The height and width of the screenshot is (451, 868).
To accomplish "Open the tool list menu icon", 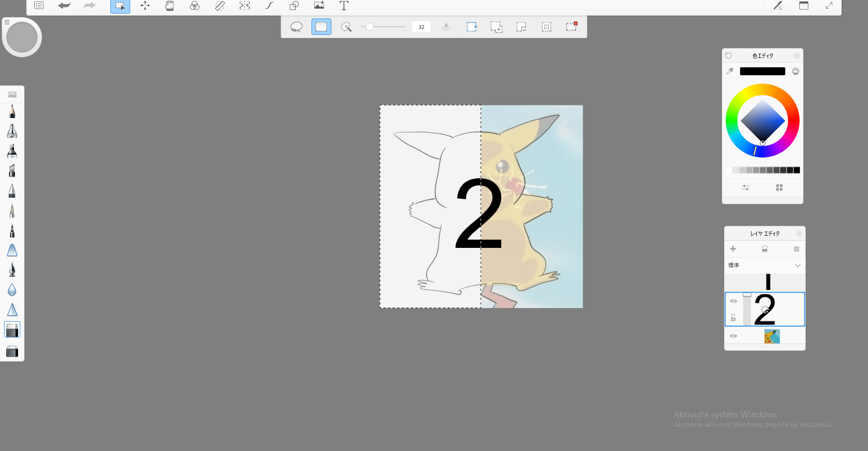I will [x=39, y=5].
